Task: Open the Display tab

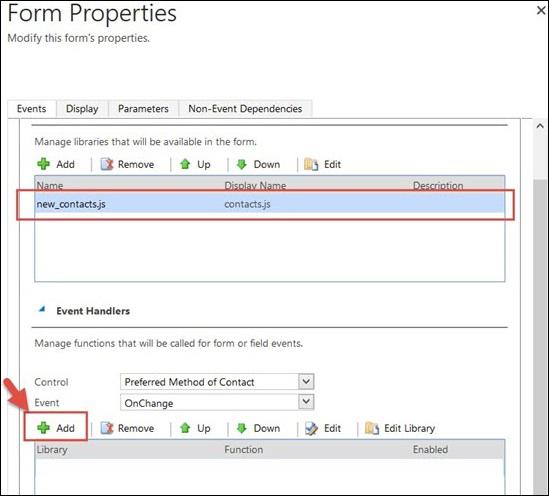Action: (x=82, y=109)
